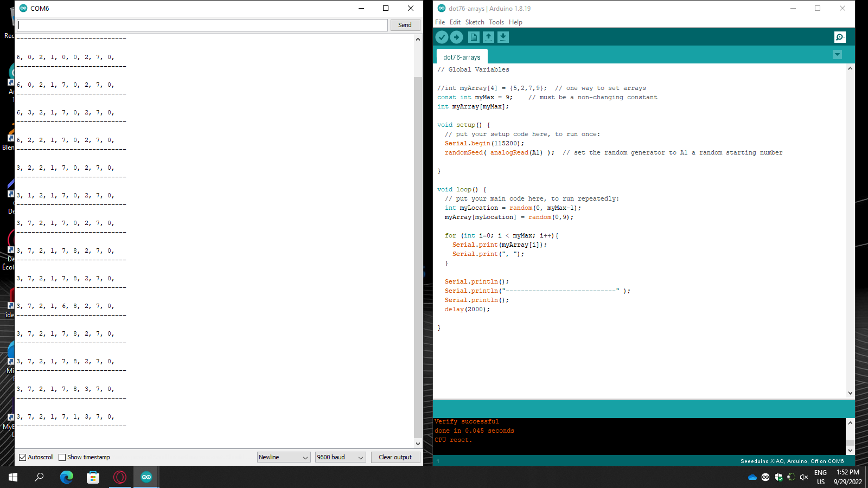Screen dimensions: 868x488
Task: Open Microsoft Store taskbar icon
Action: tap(93, 477)
